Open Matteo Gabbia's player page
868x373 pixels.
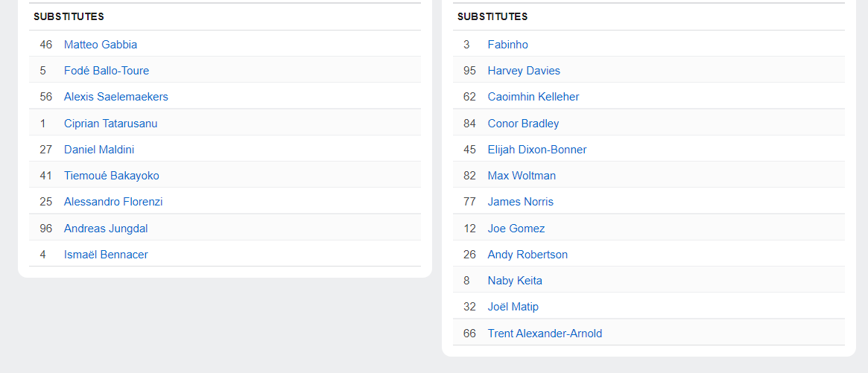pyautogui.click(x=100, y=44)
